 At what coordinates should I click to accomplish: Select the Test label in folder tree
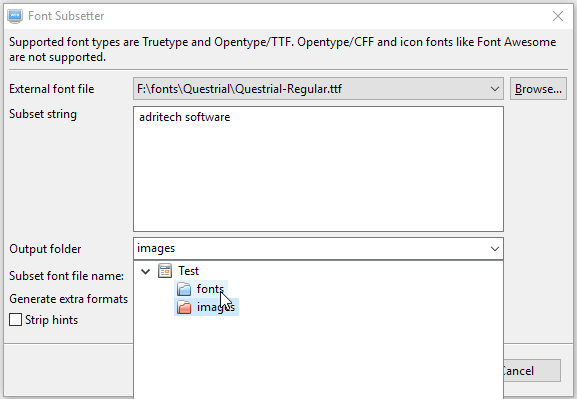(x=188, y=271)
